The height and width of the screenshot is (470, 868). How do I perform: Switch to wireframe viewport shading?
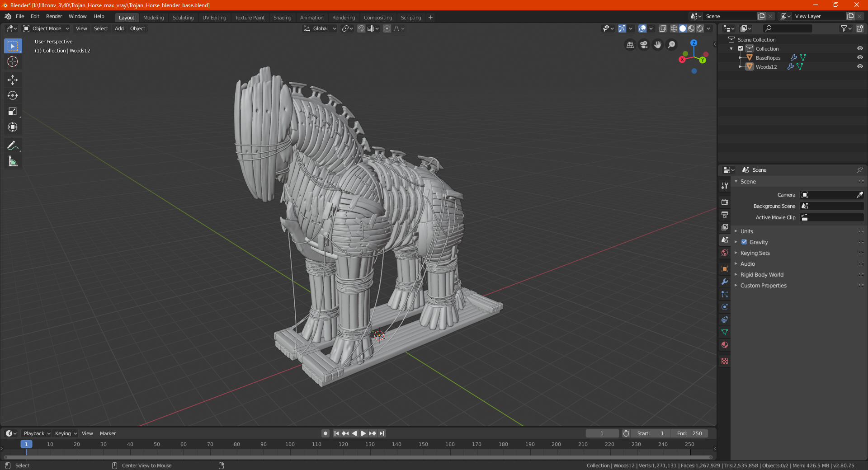coord(674,28)
